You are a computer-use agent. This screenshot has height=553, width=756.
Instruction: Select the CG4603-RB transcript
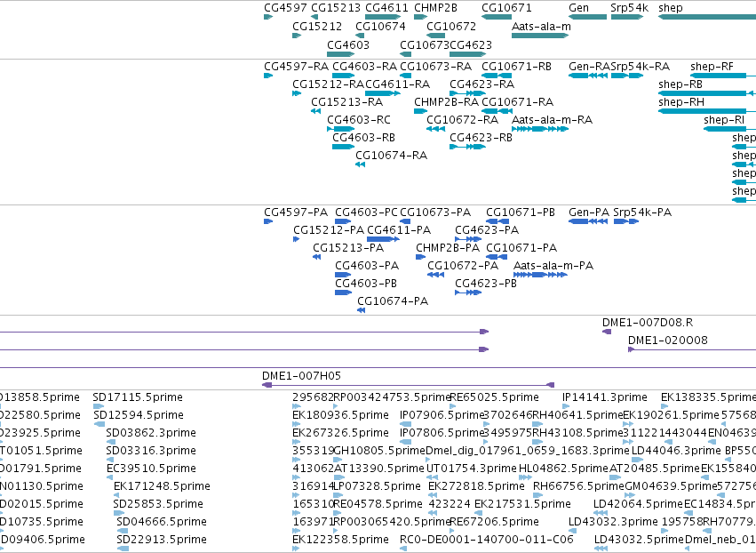(x=343, y=148)
